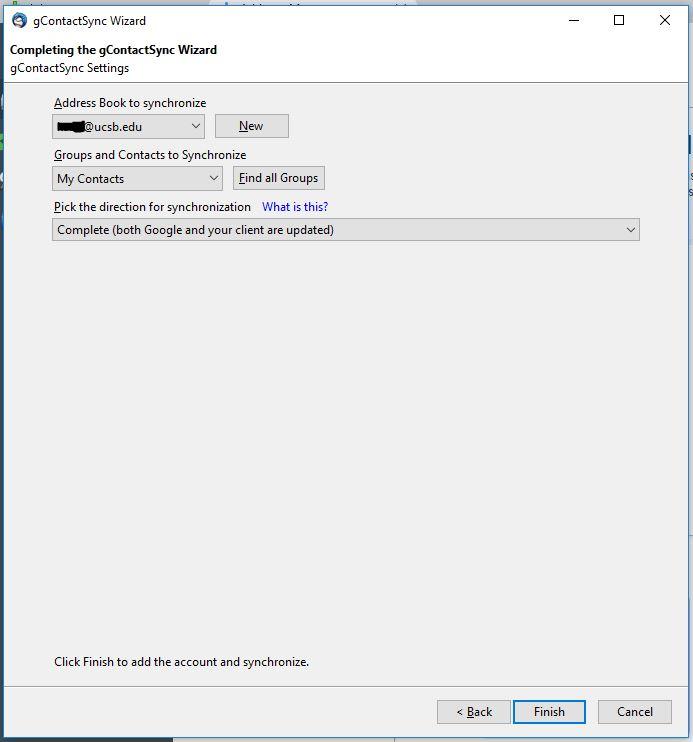Open the 'What is this?' help link
Screen dimensions: 693x742
[295, 207]
